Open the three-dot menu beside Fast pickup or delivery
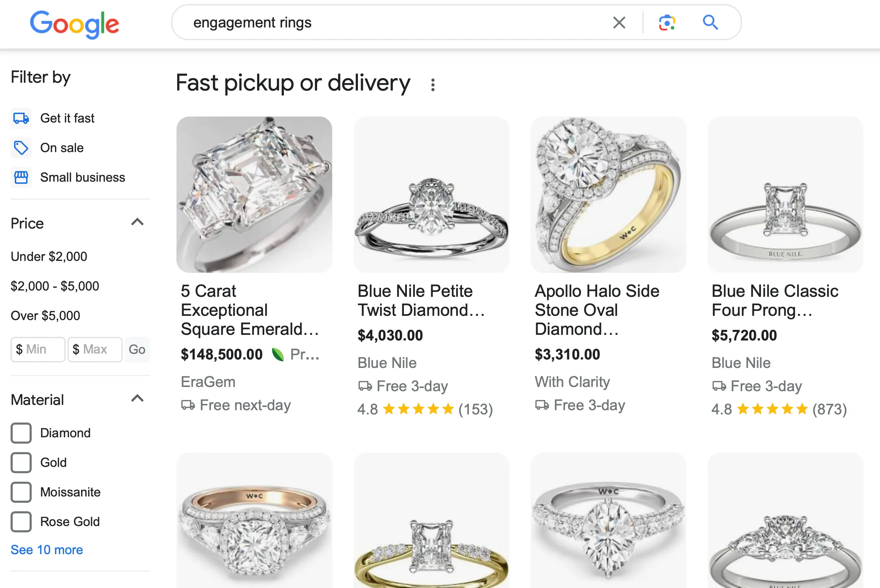The width and height of the screenshot is (880, 588). [433, 85]
